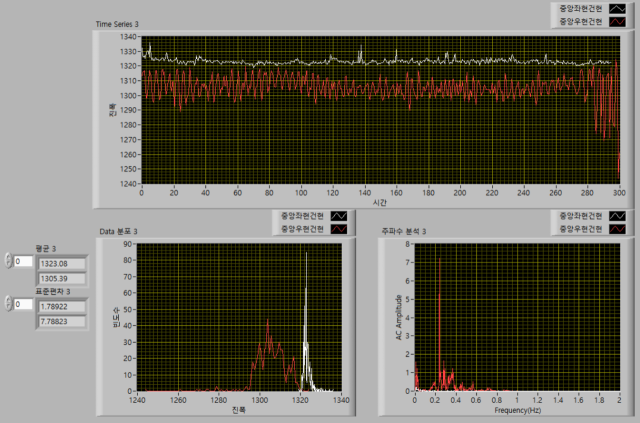
Task: Click 중앙우현건현 label in 주파수 분석 3 legend
Action: [578, 229]
